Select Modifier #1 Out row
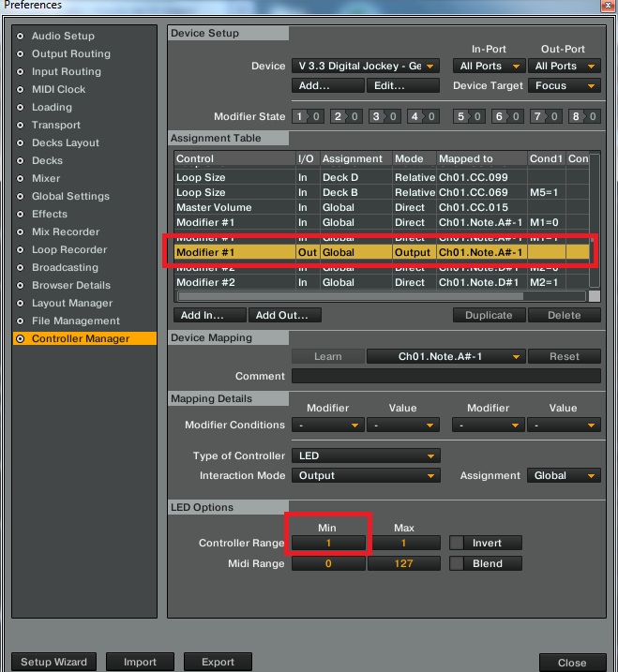 pos(382,252)
